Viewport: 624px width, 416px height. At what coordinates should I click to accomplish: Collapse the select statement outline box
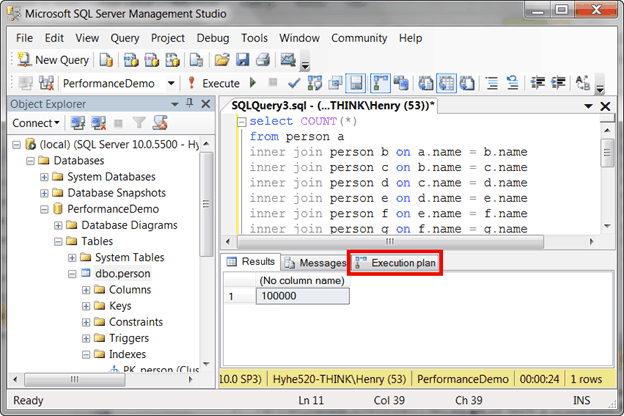pos(241,122)
